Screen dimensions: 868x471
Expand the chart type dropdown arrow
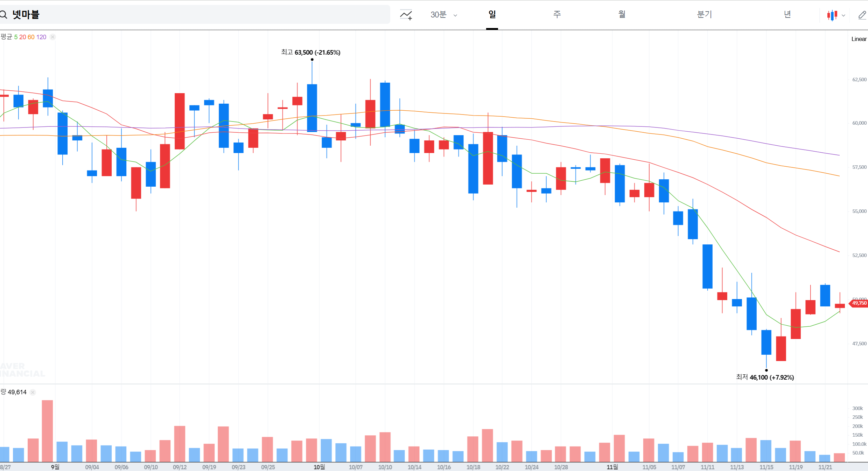pos(843,15)
